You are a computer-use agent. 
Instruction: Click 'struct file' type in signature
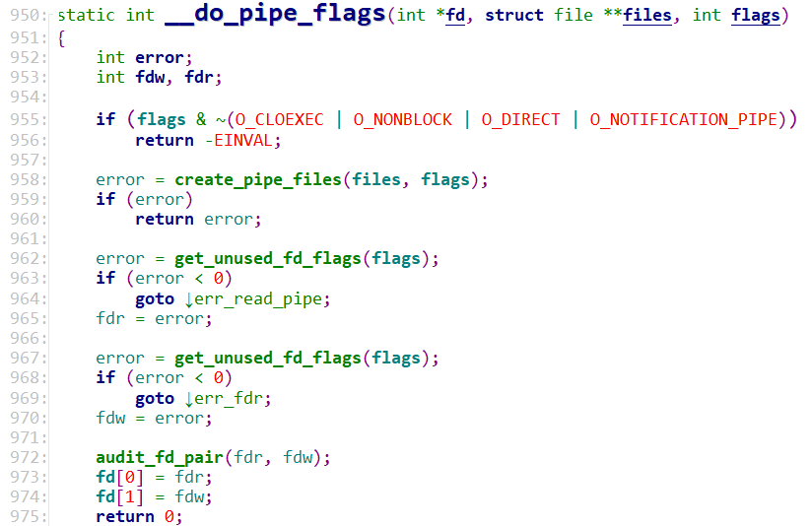click(x=539, y=15)
